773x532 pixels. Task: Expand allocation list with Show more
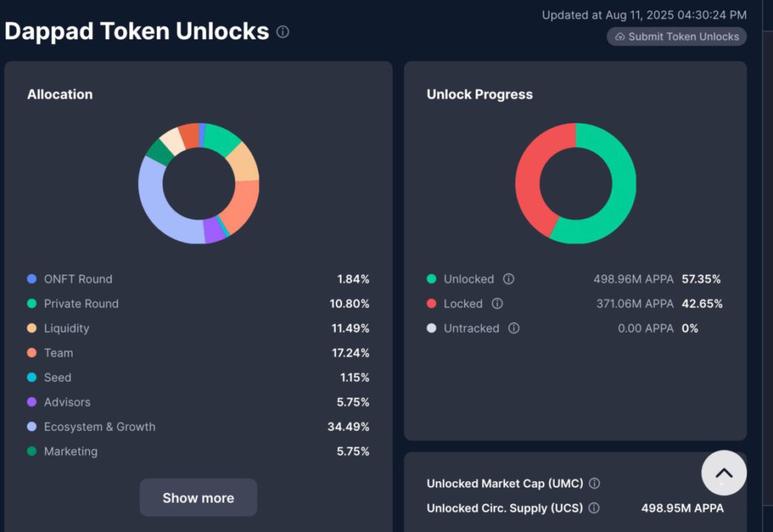(198, 498)
